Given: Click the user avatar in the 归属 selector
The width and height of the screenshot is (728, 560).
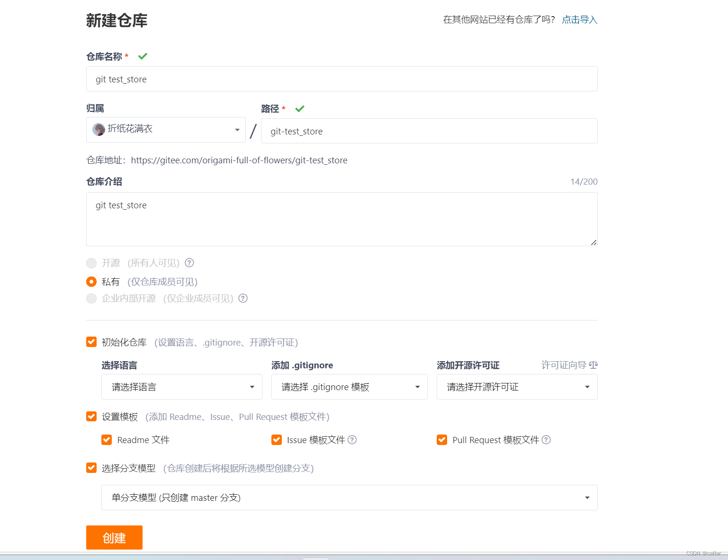Looking at the screenshot, I should coord(99,129).
